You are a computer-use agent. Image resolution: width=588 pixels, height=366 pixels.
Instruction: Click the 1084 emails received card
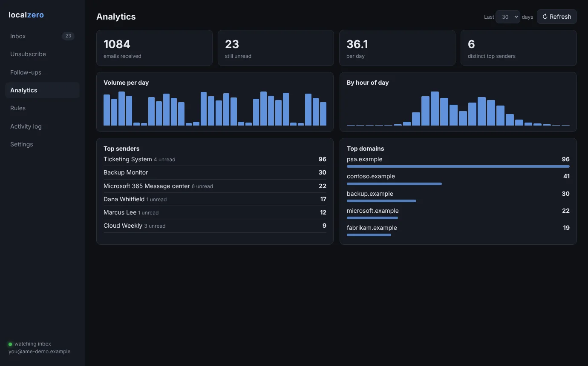click(x=154, y=48)
